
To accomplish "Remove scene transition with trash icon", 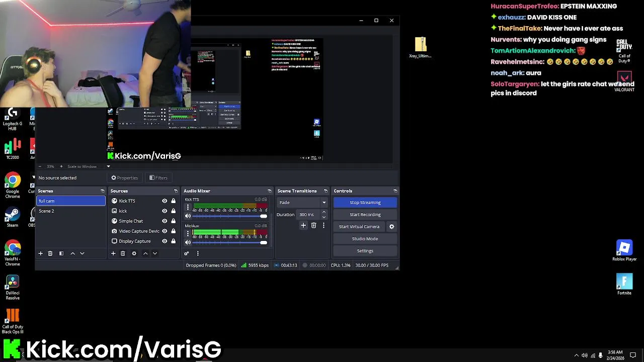I will click(313, 225).
